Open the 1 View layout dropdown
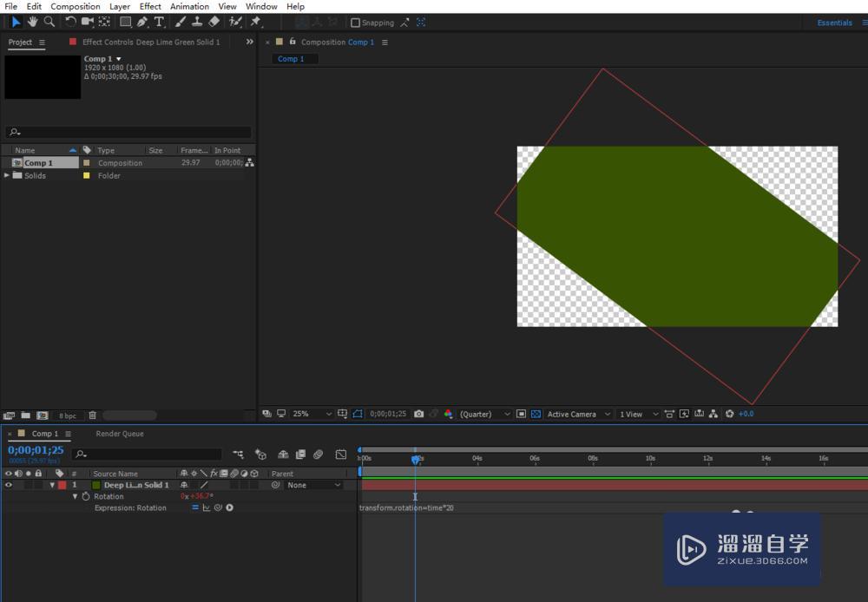The image size is (868, 602). tap(639, 414)
